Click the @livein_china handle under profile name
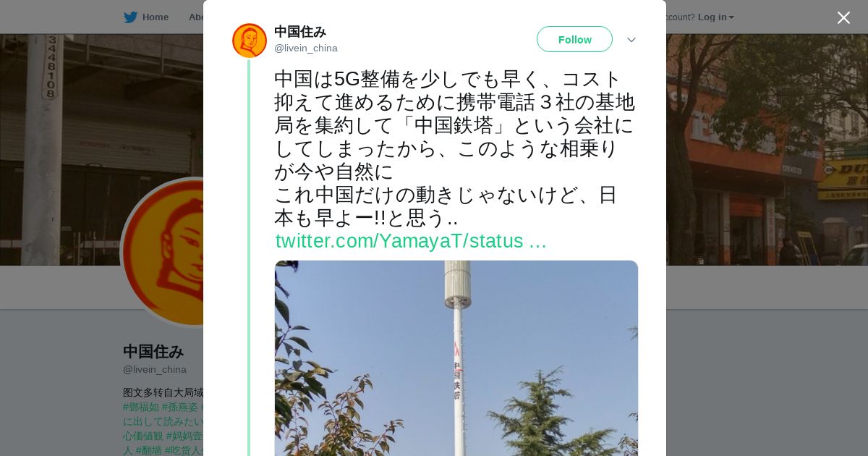The image size is (868, 456). coord(155,369)
